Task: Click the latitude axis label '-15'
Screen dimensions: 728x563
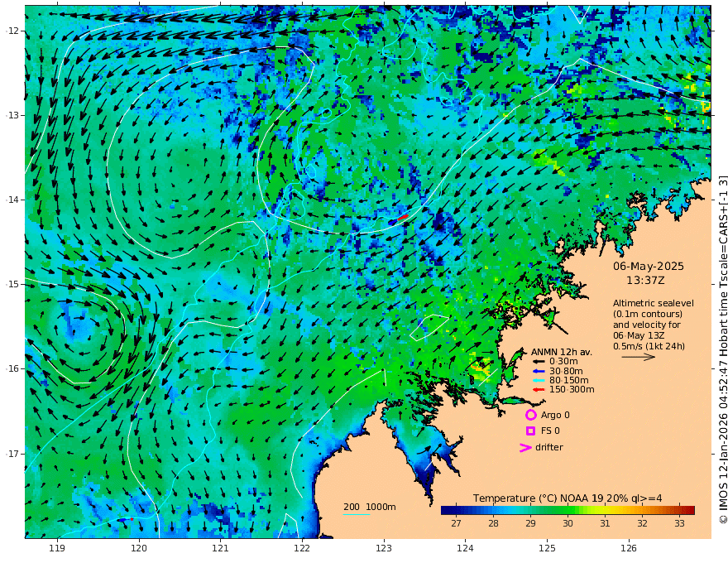Action: click(x=12, y=284)
